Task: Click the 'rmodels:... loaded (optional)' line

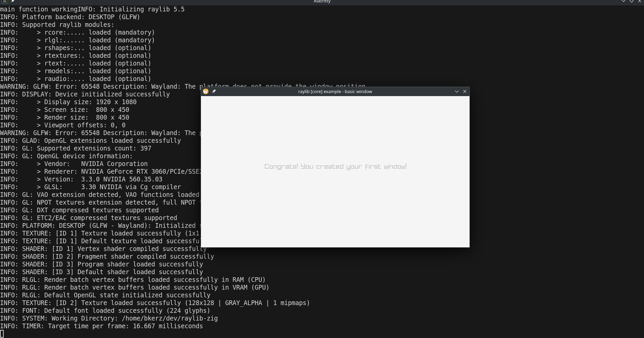Action: click(x=76, y=71)
